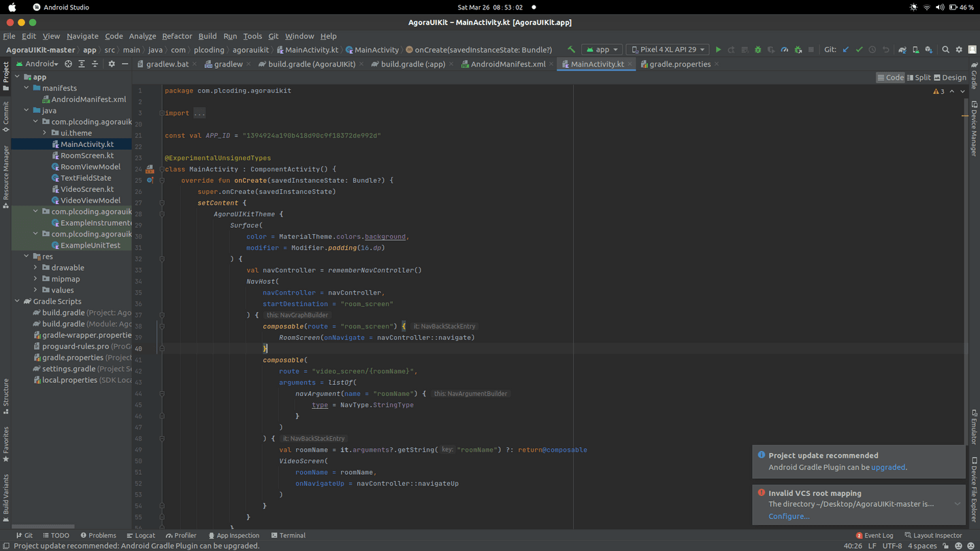Open the Logcat tool window
This screenshot has height=551, width=980.
(140, 535)
